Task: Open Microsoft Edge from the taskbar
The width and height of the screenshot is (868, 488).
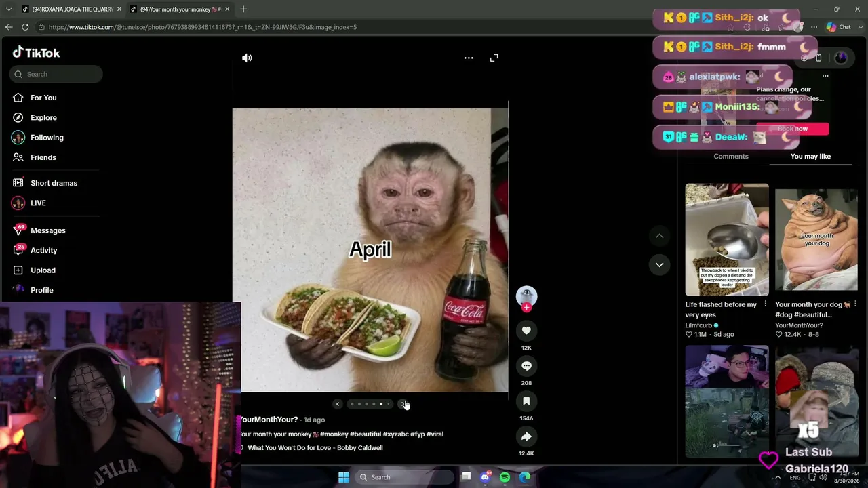Action: [x=525, y=477]
